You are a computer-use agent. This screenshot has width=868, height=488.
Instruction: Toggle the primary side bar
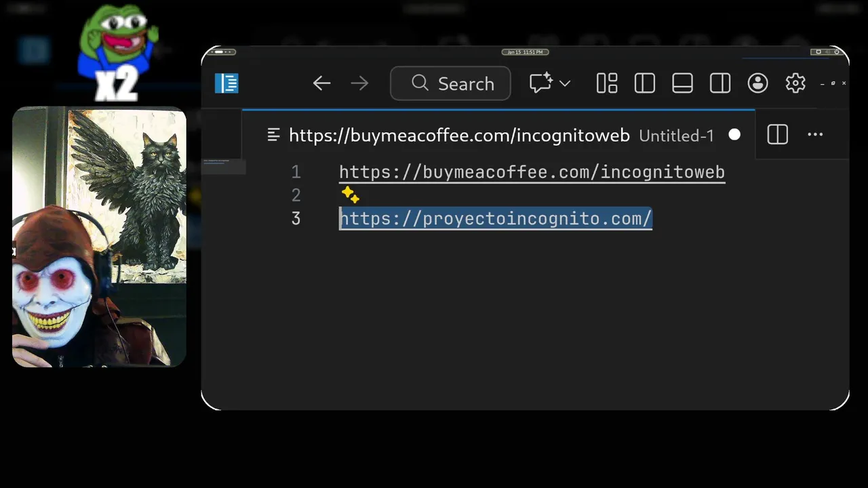(x=644, y=83)
